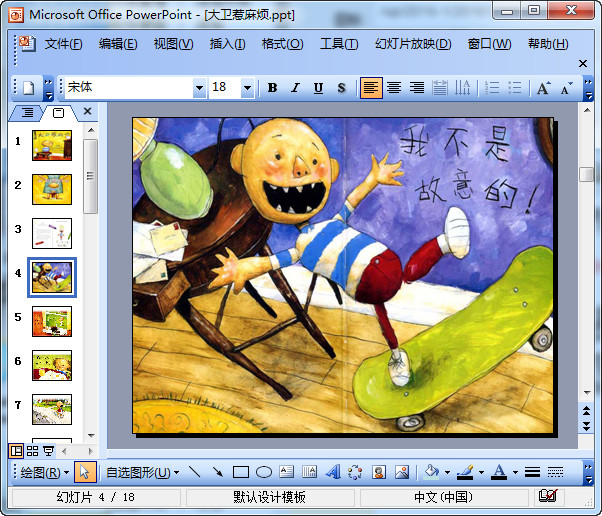Open the 绘图(R) drawing menu

pos(44,472)
